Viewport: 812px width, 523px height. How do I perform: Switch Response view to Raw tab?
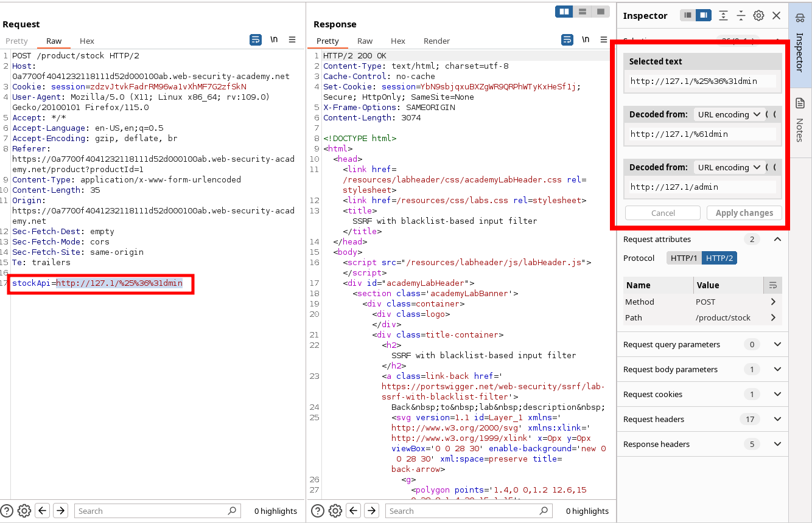(365, 41)
